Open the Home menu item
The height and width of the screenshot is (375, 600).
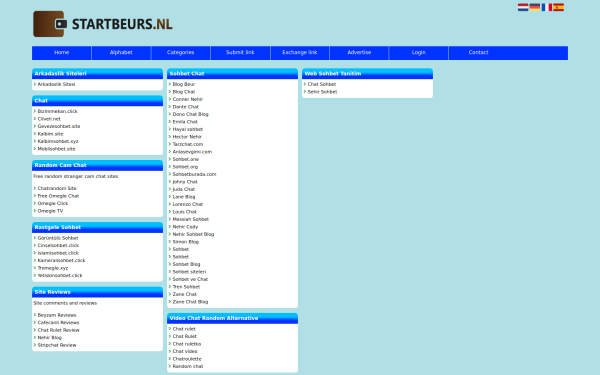(62, 52)
